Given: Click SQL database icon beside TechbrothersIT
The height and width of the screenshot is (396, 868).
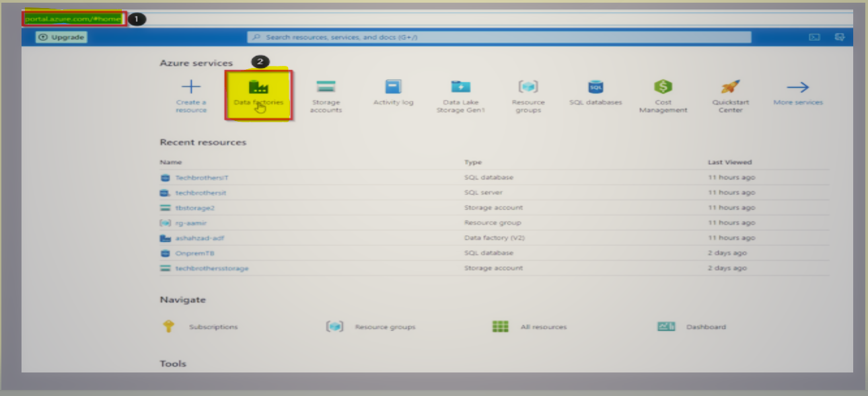Looking at the screenshot, I should (x=165, y=177).
